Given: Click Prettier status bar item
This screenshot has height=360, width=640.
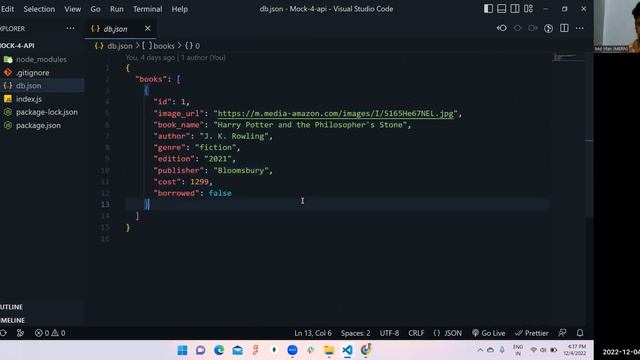Looking at the screenshot, I should [531, 333].
